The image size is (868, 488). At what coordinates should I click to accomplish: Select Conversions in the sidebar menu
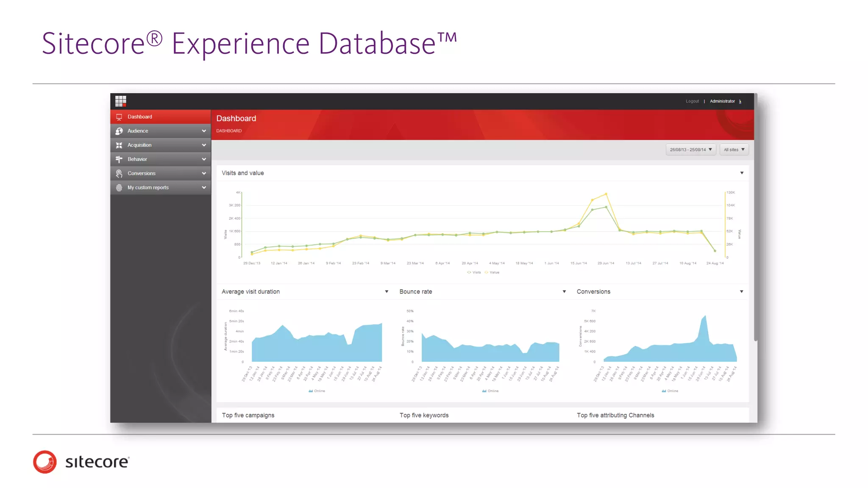click(161, 173)
